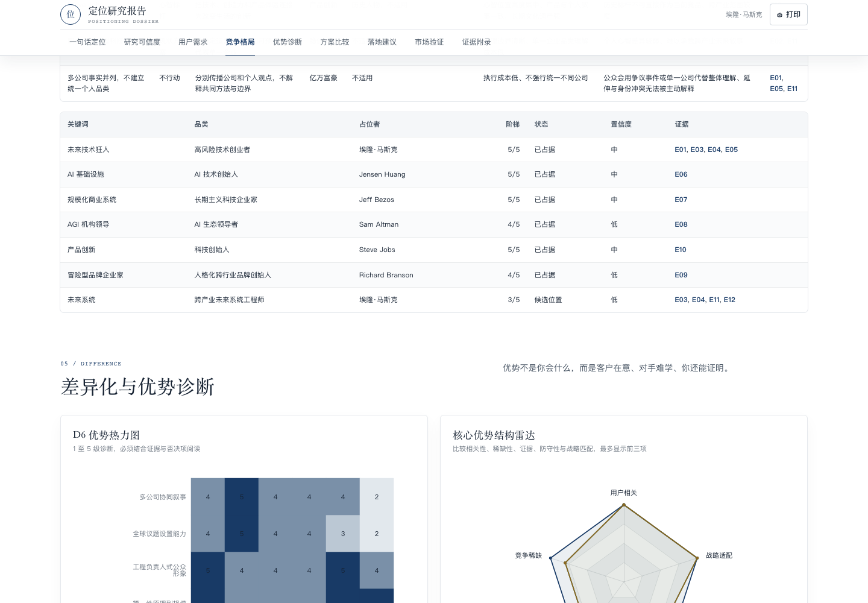Open the 一句话定位 tab
The height and width of the screenshot is (603, 868).
[87, 42]
